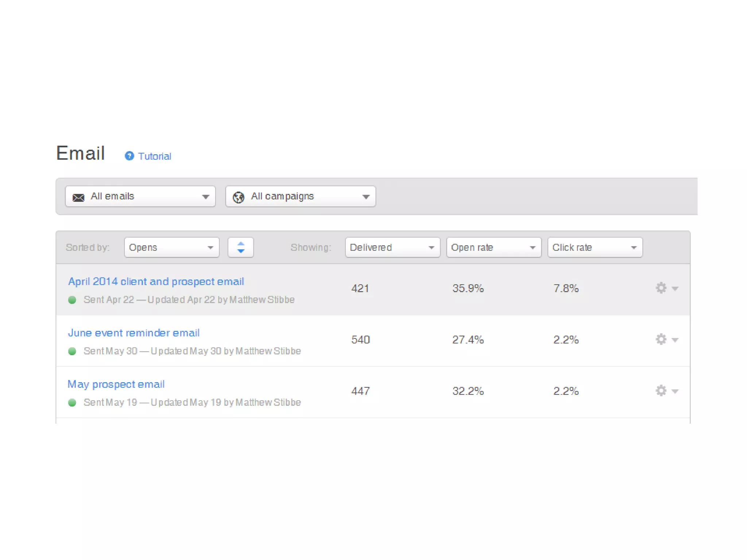Image resolution: width=747 pixels, height=560 pixels.
Task: Open the Delivered column dropdown
Action: point(392,248)
